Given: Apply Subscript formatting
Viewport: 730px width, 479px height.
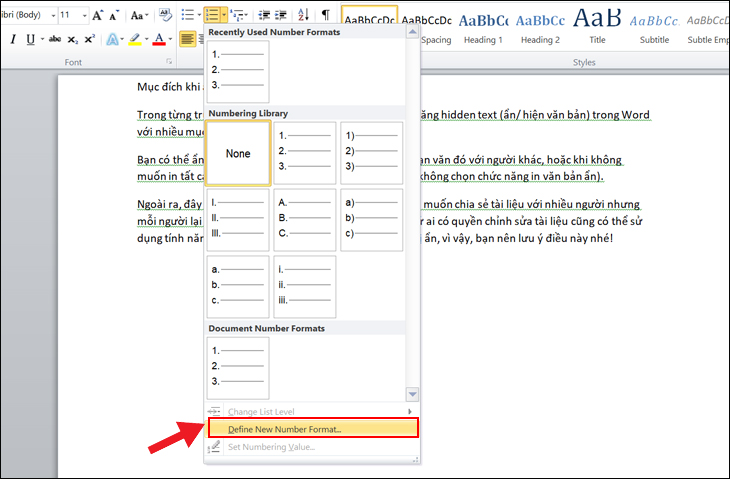Looking at the screenshot, I should point(73,40).
